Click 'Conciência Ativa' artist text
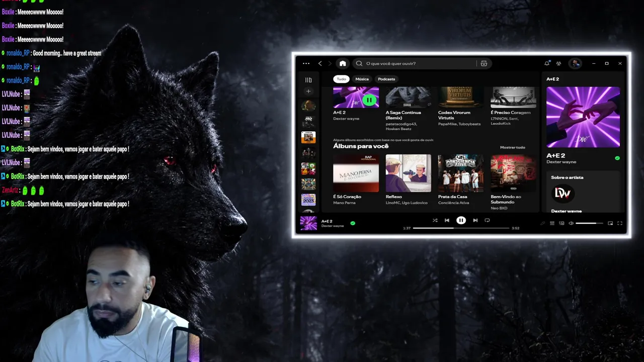The height and width of the screenshot is (362, 644). (453, 203)
